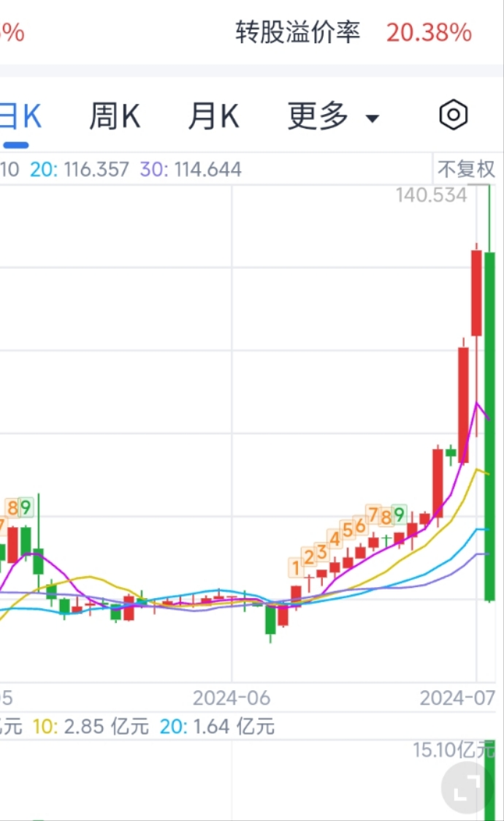Tap the 20.38% premium rate value

click(429, 32)
